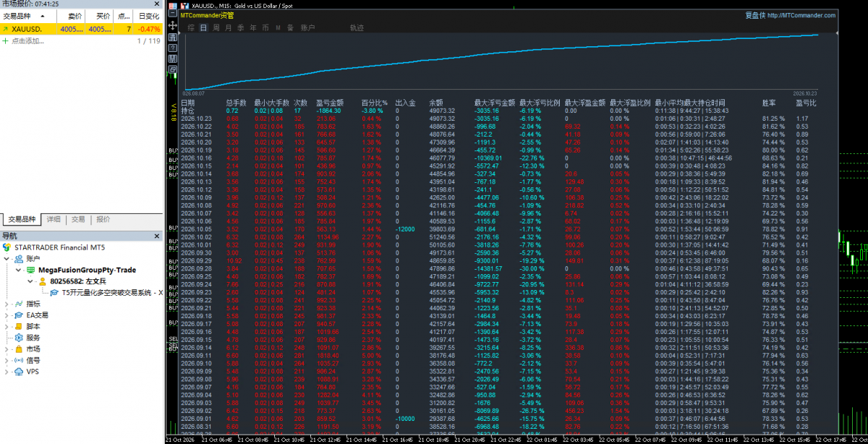868x444 pixels.
Task: Click the 账户 accounts people icon
Action: click(x=18, y=258)
